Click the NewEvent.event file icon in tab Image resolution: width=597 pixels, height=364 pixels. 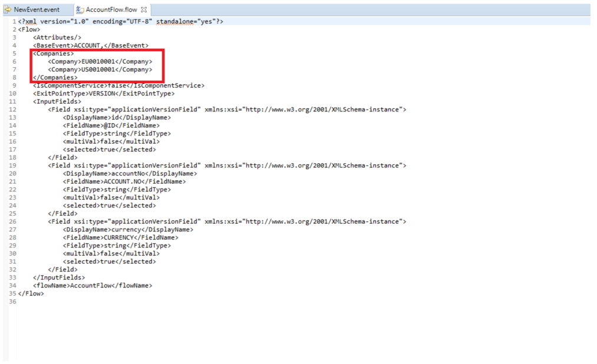(x=8, y=10)
